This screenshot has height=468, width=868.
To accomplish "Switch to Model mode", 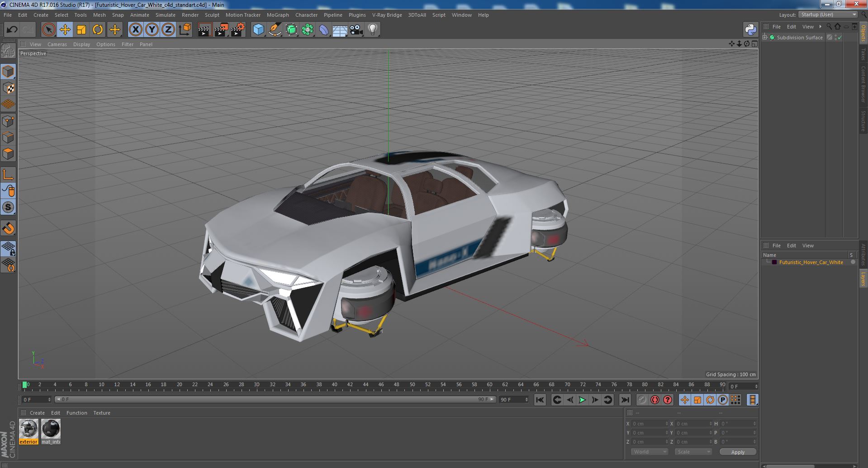I will pyautogui.click(x=8, y=71).
